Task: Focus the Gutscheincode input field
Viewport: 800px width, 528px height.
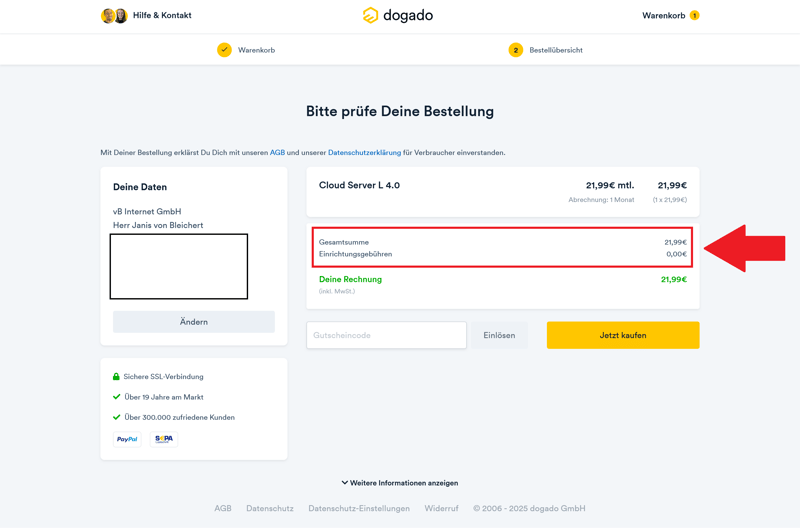Action: (x=386, y=335)
